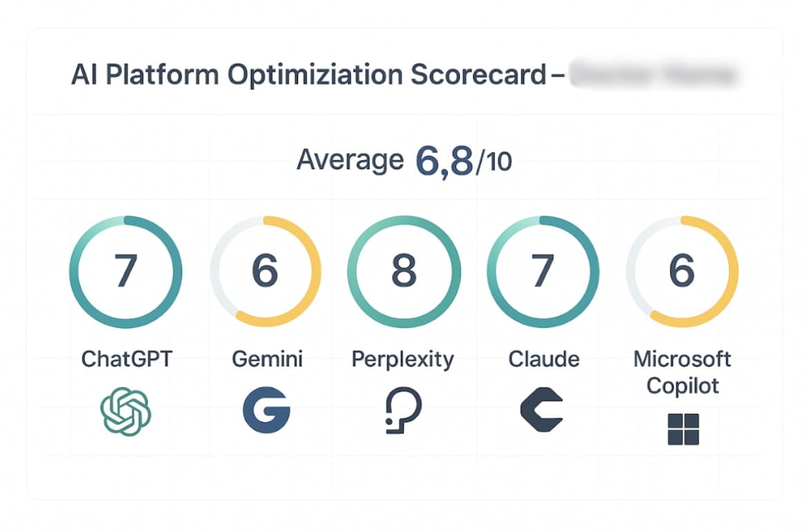Select the Perplexity logo icon

tap(403, 412)
